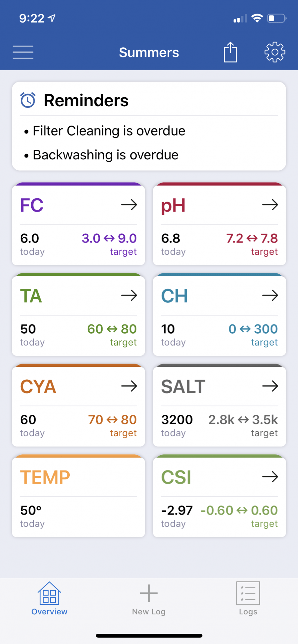Tap the New Log plus icon

[x=149, y=593]
